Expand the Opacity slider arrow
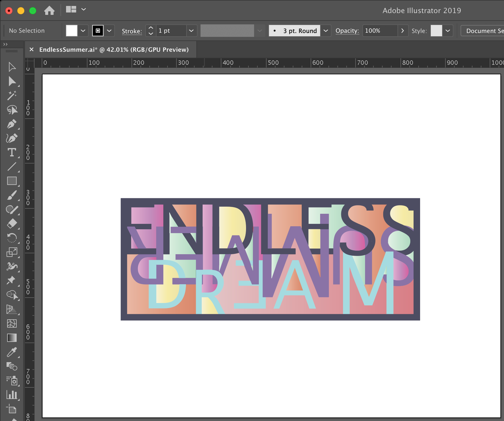 click(403, 31)
